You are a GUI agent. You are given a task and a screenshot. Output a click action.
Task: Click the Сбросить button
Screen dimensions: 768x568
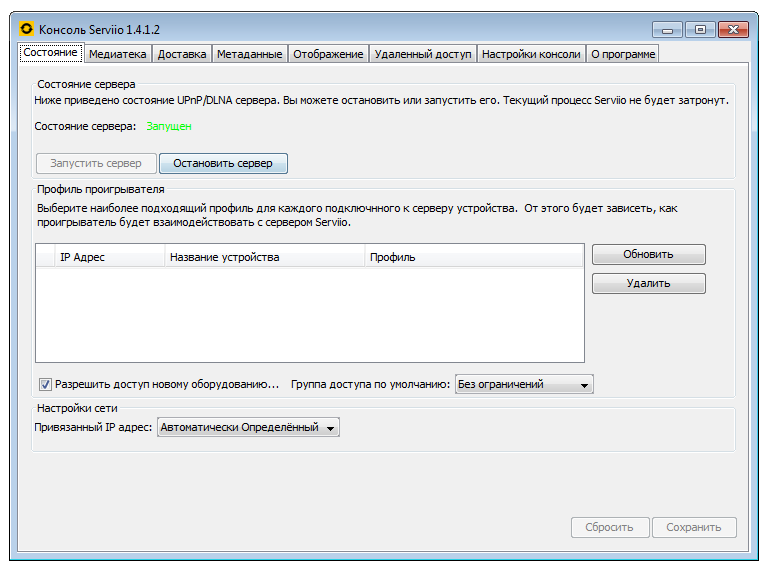pyautogui.click(x=610, y=527)
